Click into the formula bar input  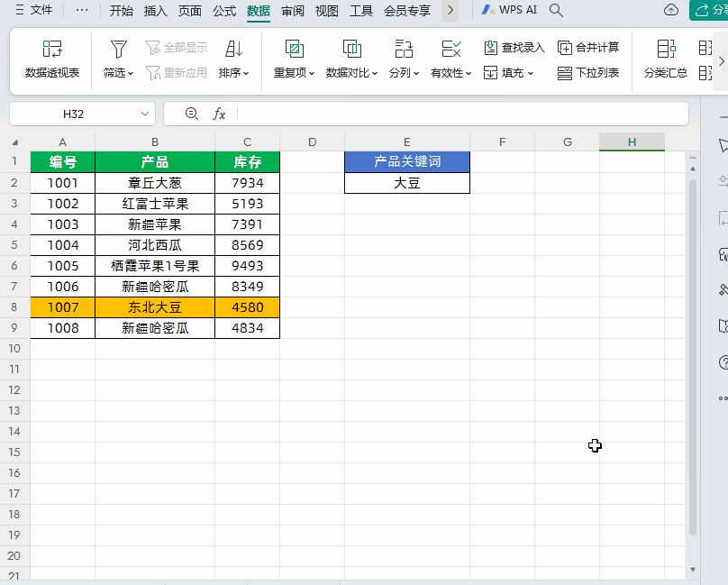coord(462,114)
